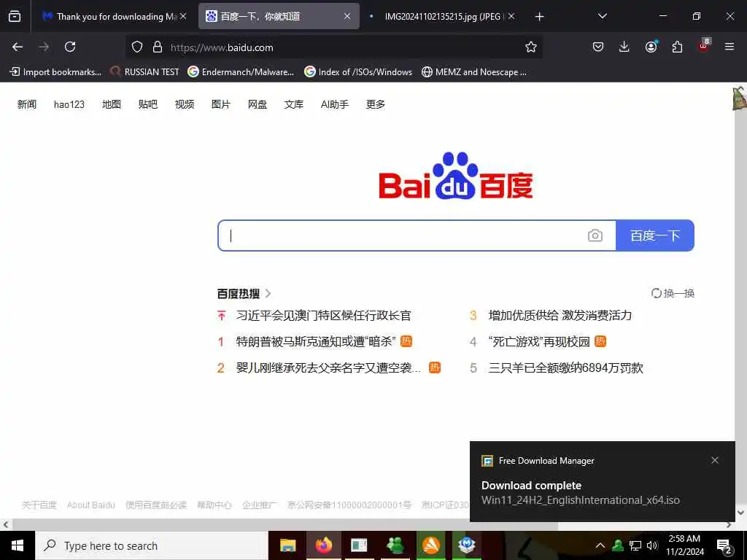Open About Baidu footer link

(91, 505)
